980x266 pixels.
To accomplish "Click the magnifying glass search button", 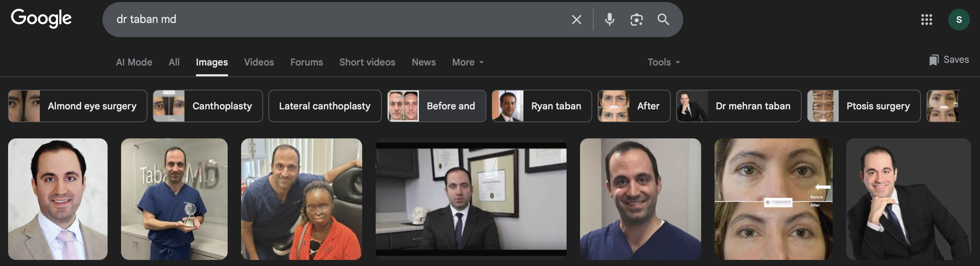I will [663, 19].
